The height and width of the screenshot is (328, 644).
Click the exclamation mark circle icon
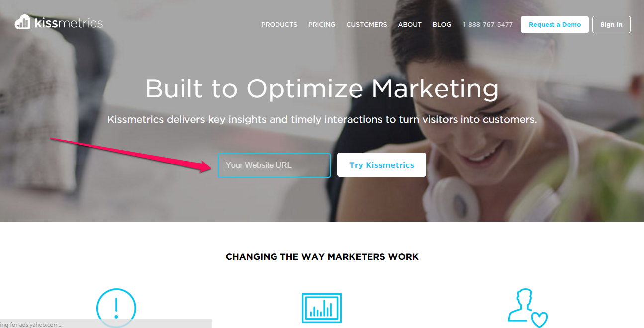coord(116,308)
